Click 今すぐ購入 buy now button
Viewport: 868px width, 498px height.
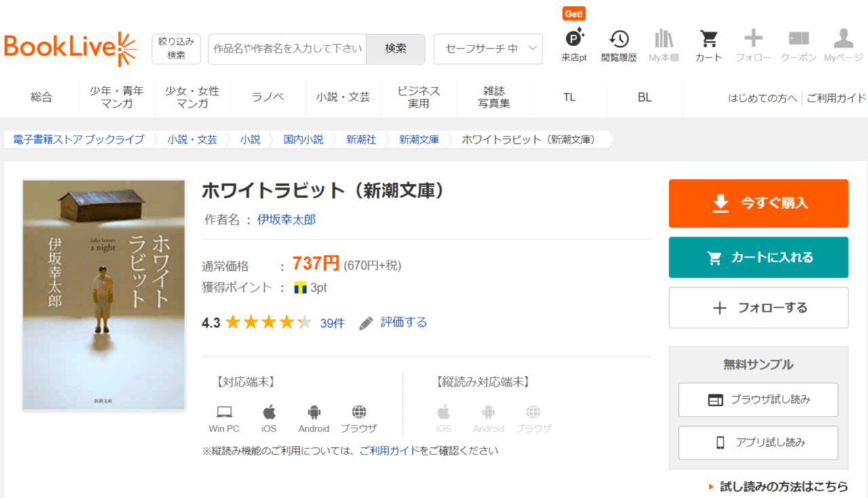coord(758,203)
